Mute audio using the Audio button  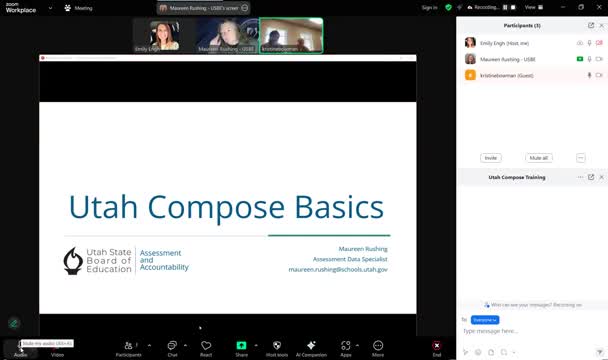(x=20, y=348)
